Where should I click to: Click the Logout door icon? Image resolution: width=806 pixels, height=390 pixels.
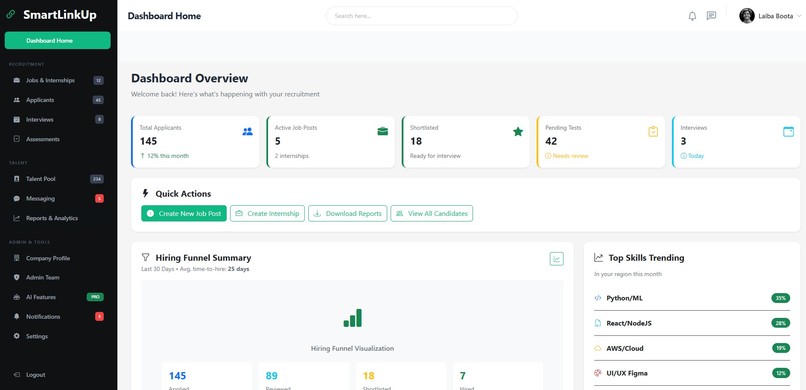click(x=16, y=375)
